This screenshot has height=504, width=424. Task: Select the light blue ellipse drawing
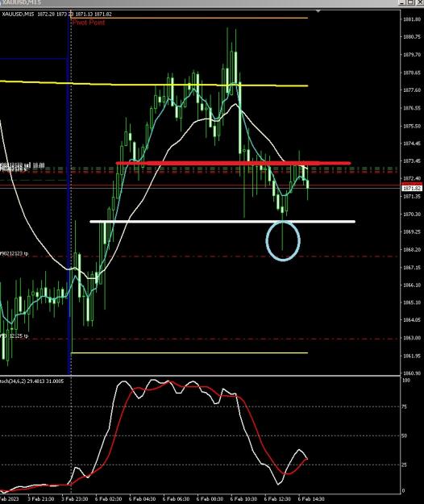point(283,240)
